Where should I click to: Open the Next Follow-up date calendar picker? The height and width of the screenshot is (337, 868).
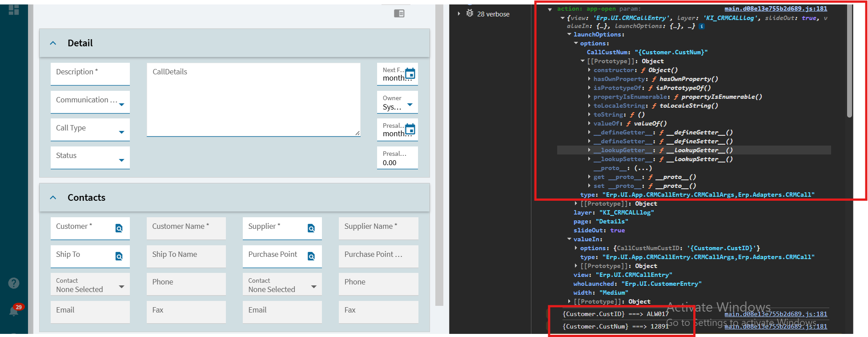click(410, 73)
